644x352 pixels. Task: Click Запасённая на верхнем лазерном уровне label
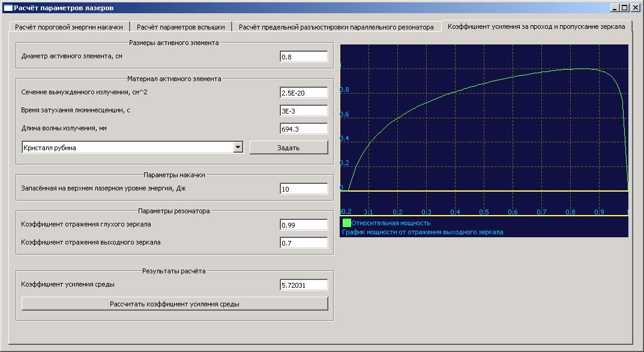click(x=103, y=189)
